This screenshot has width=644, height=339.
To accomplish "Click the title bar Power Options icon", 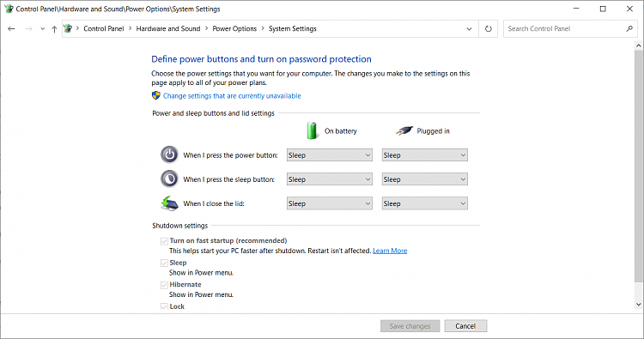I will (x=9, y=9).
